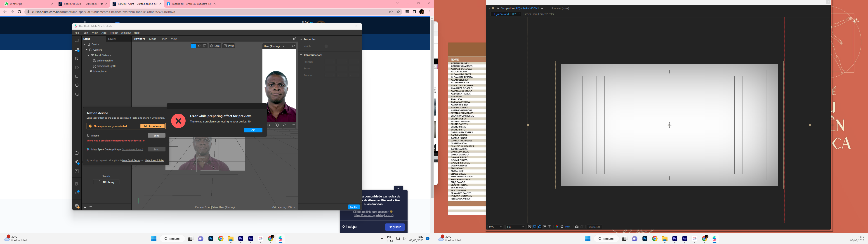
Task: Click the Add Experience button
Action: 152,126
